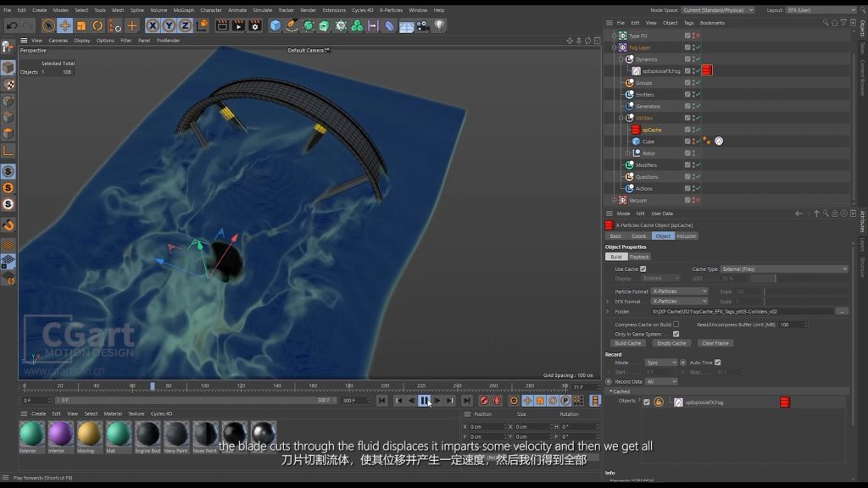Toggle Generators visibility dots
Image resolution: width=868 pixels, height=488 pixels.
[693, 106]
